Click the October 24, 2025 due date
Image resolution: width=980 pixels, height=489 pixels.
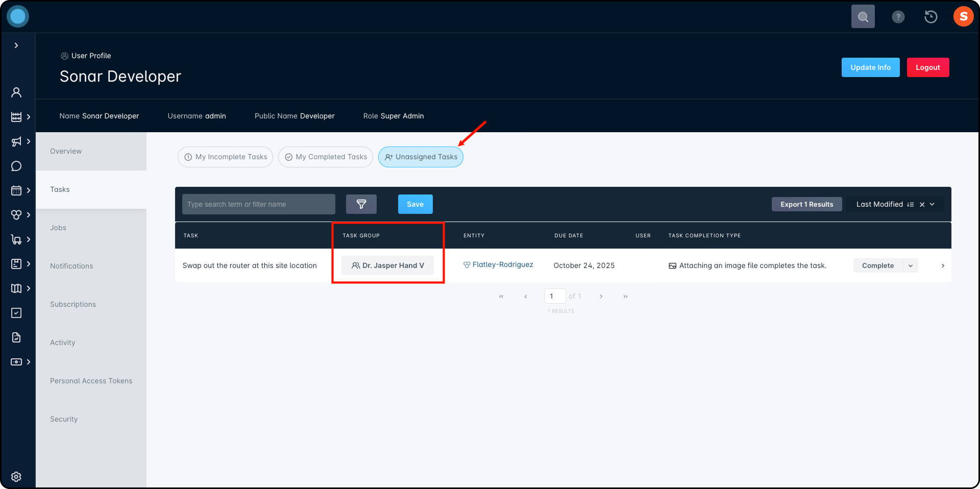coord(584,265)
